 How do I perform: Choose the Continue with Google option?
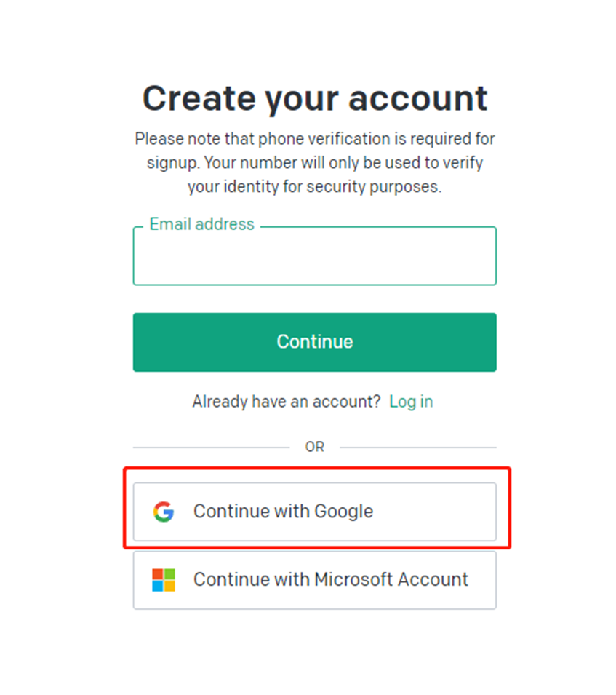tap(314, 512)
